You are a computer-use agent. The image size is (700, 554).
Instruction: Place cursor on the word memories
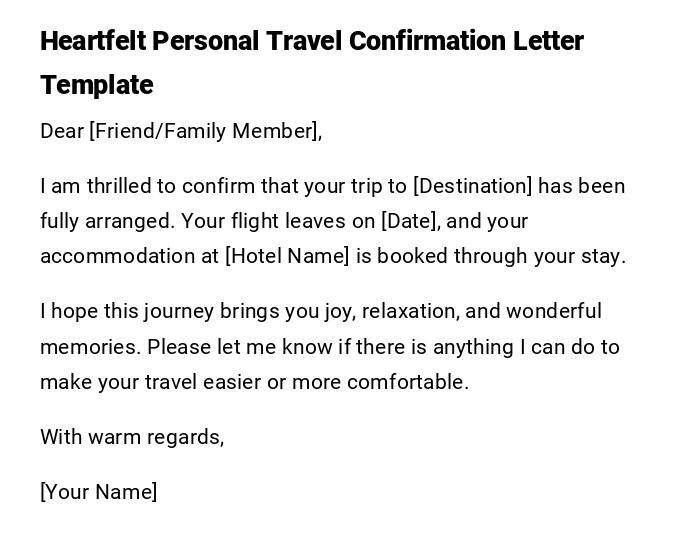coord(89,347)
